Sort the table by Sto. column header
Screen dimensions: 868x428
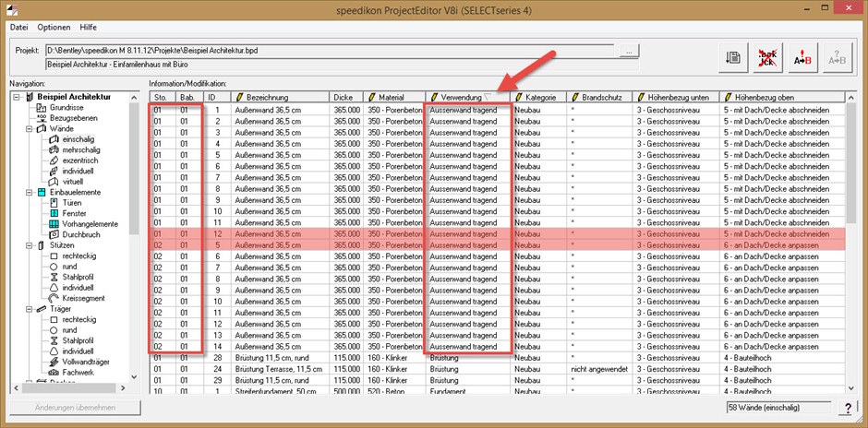[163, 98]
